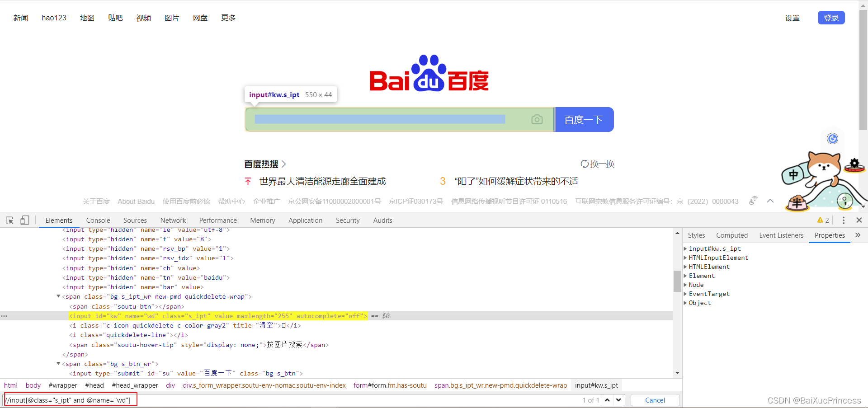Viewport: 868px width, 408px height.
Task: Toggle the device toolbar icon
Action: click(25, 220)
